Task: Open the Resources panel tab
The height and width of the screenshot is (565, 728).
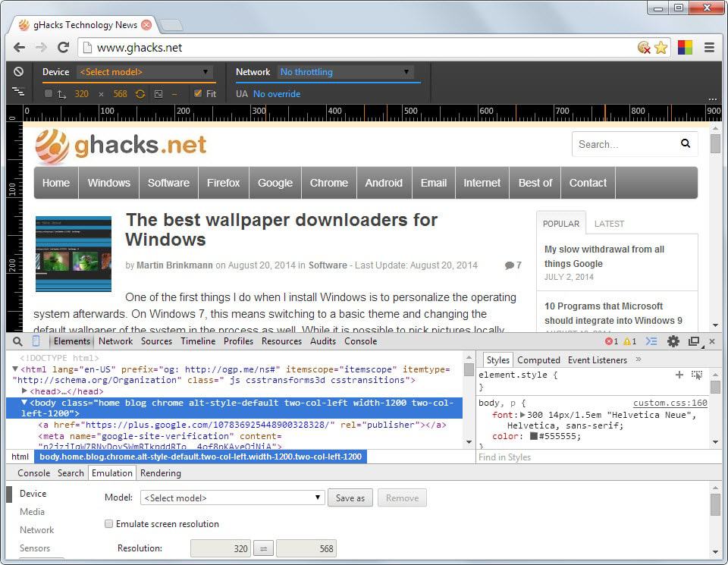Action: 281,341
